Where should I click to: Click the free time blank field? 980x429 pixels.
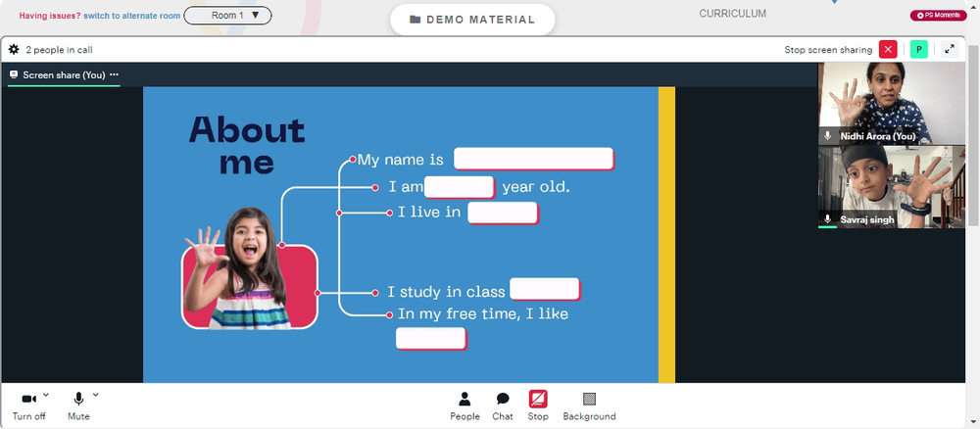pos(431,339)
